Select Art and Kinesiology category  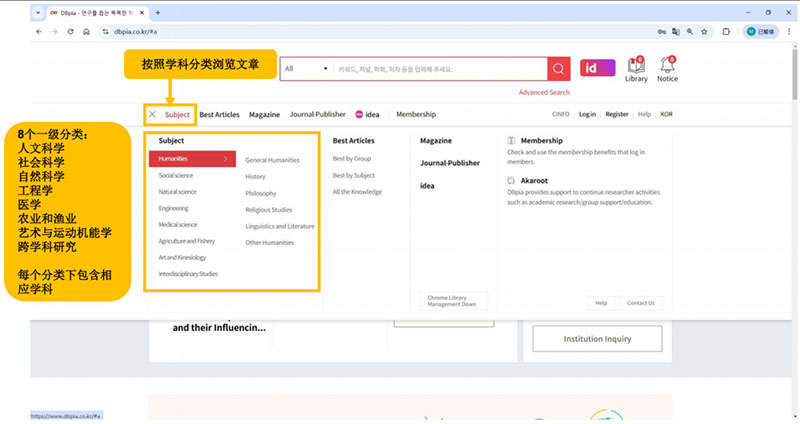[182, 258]
